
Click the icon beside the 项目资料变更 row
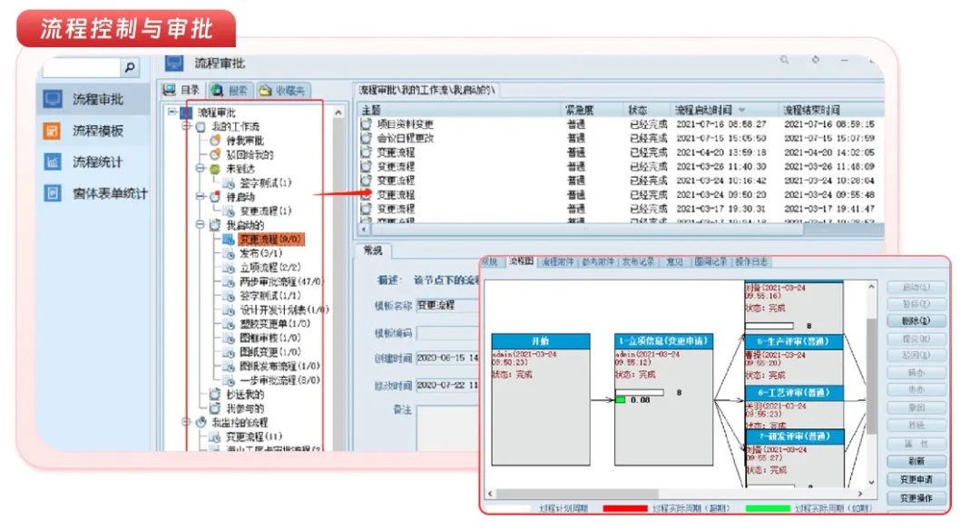pyautogui.click(x=367, y=124)
